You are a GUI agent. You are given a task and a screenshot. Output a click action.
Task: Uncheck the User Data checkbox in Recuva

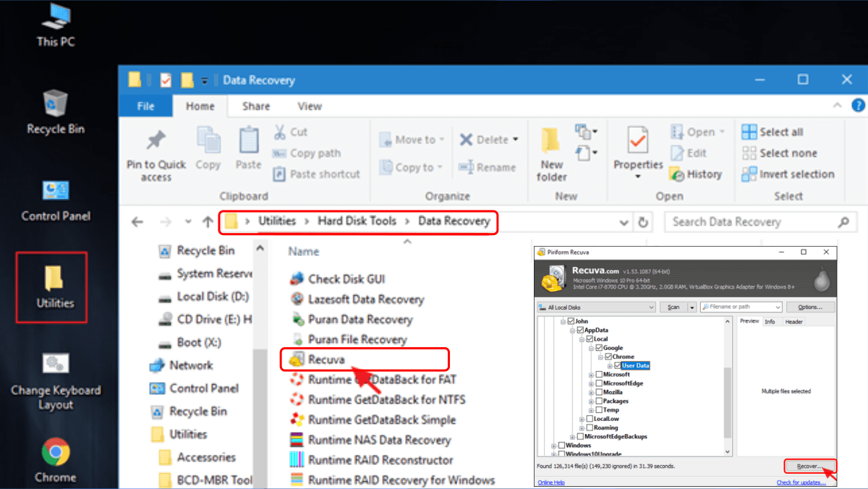[617, 365]
